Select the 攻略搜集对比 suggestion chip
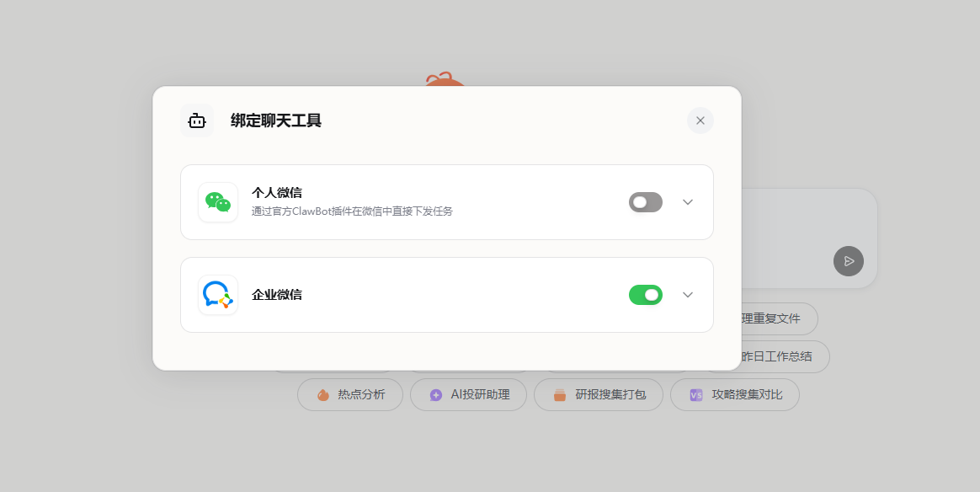This screenshot has width=980, height=492. pos(734,394)
